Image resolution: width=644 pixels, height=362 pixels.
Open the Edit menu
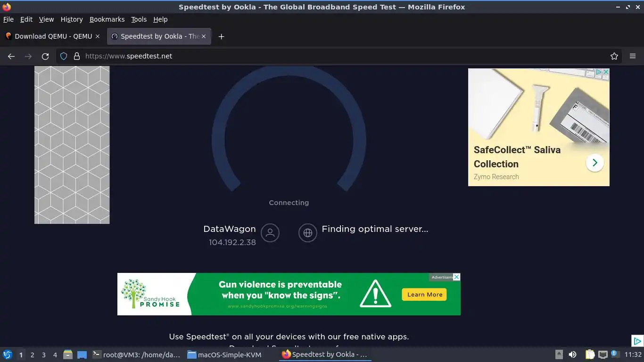(26, 19)
